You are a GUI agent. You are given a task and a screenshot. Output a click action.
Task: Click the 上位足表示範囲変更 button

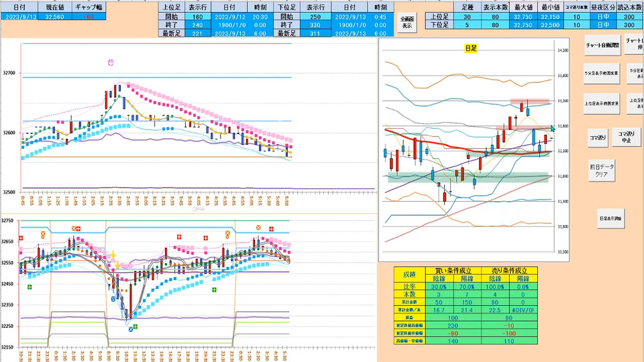pyautogui.click(x=602, y=104)
